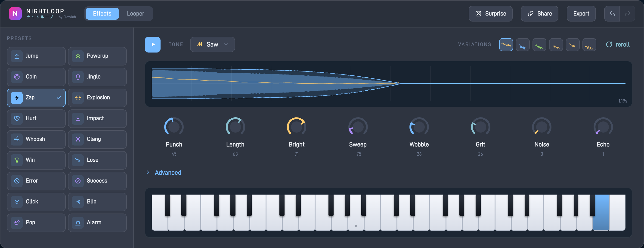This screenshot has height=248, width=644.
Task: Expand the Advanced section
Action: pyautogui.click(x=164, y=173)
